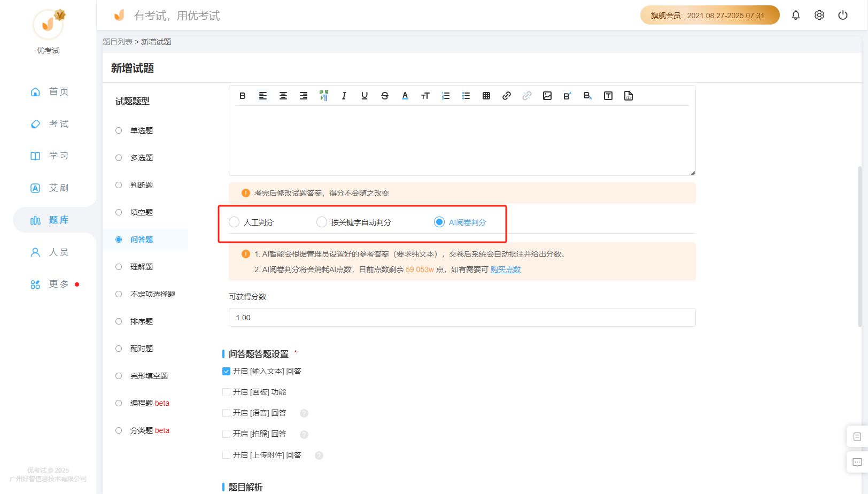This screenshot has height=494, width=868.
Task: Select 理解题 question type
Action: [135, 267]
